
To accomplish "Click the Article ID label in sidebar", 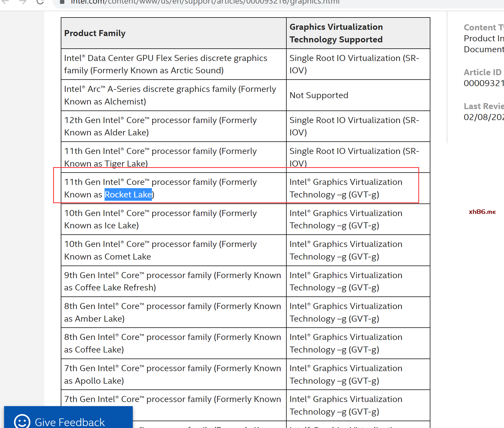I will (x=482, y=72).
